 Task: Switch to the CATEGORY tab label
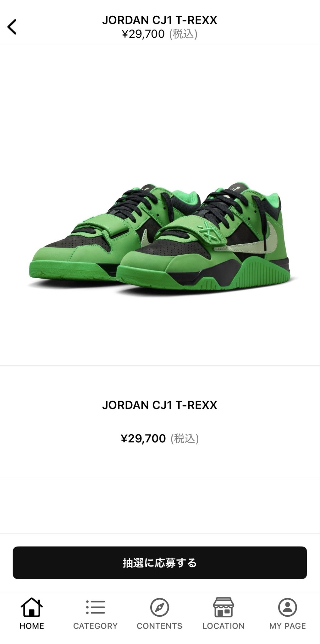point(96,626)
